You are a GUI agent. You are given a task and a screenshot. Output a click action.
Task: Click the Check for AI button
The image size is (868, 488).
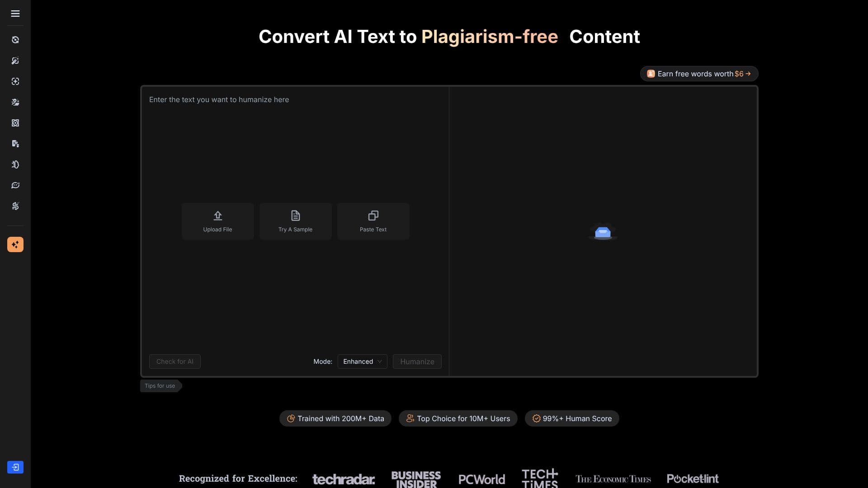click(175, 361)
